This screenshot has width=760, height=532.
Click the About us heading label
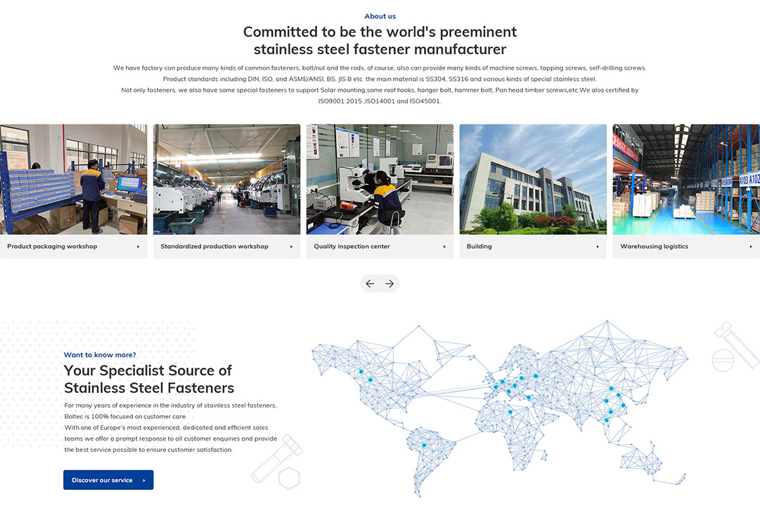[x=380, y=16]
